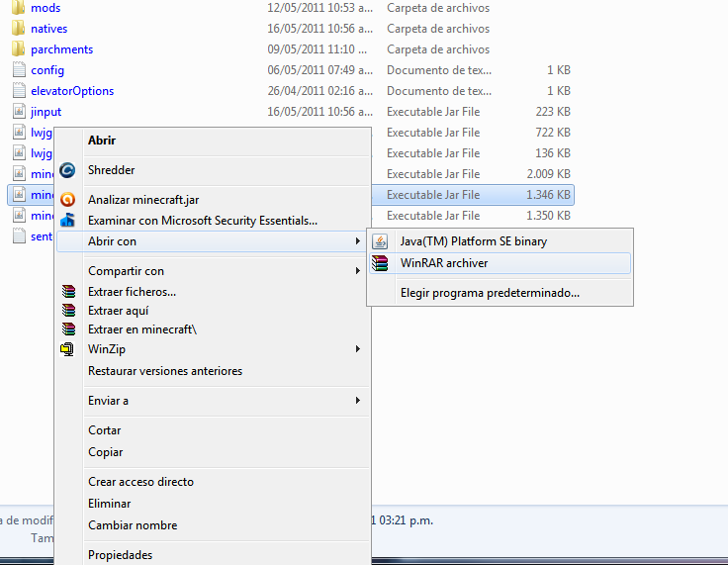Image resolution: width=728 pixels, height=565 pixels.
Task: Choose Abrir in the context menu
Action: pos(213,141)
